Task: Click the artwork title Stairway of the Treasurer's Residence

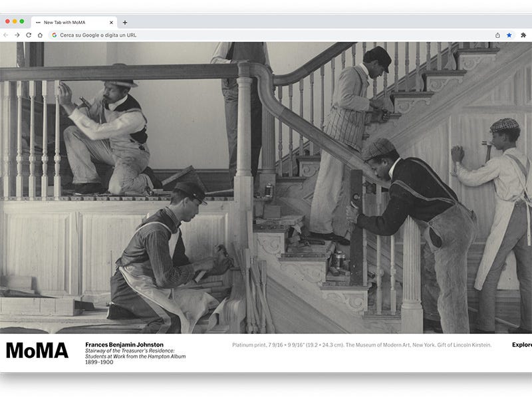Action: [136, 354]
